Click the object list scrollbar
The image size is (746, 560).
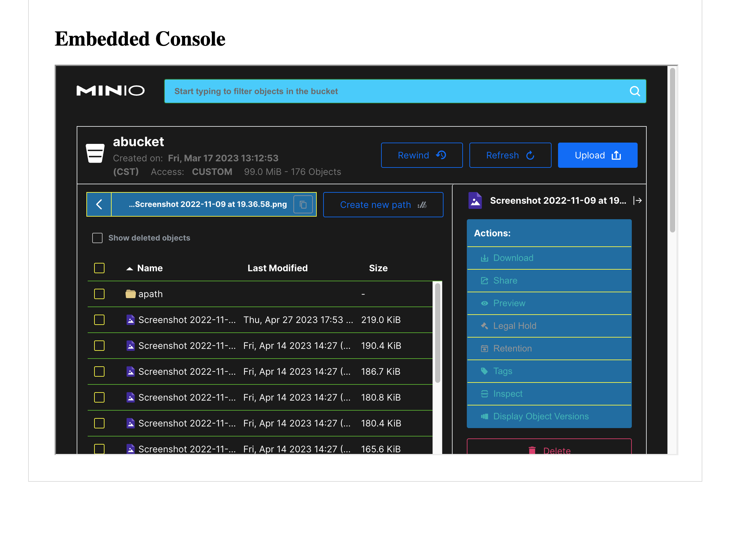click(437, 333)
